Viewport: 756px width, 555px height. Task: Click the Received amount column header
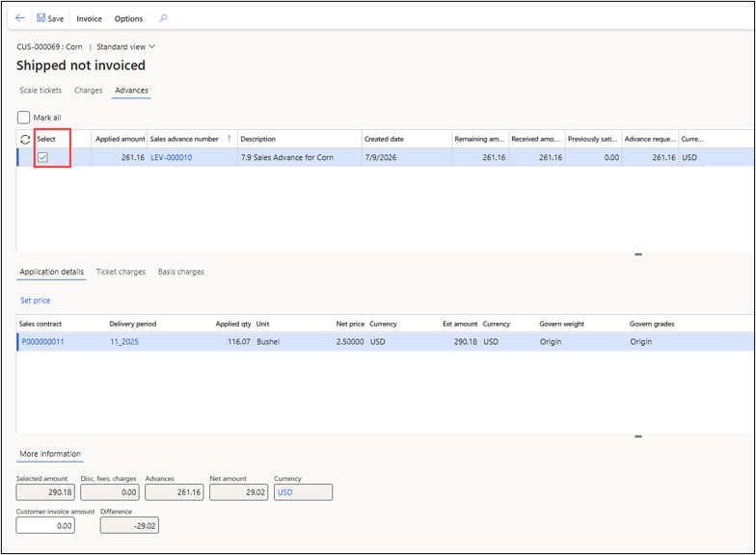click(535, 139)
